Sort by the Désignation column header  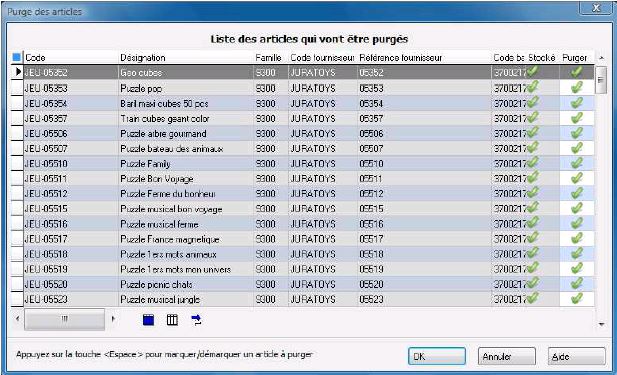click(186, 57)
